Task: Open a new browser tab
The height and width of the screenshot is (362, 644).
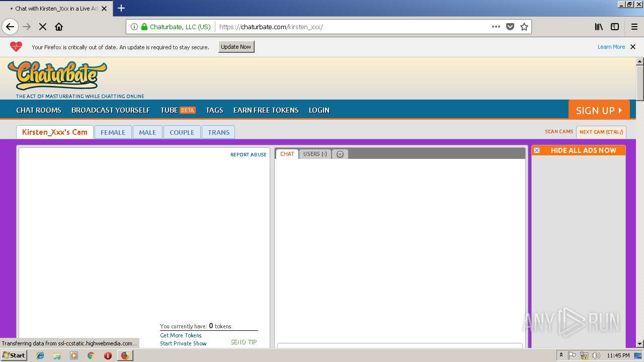Action: point(121,8)
